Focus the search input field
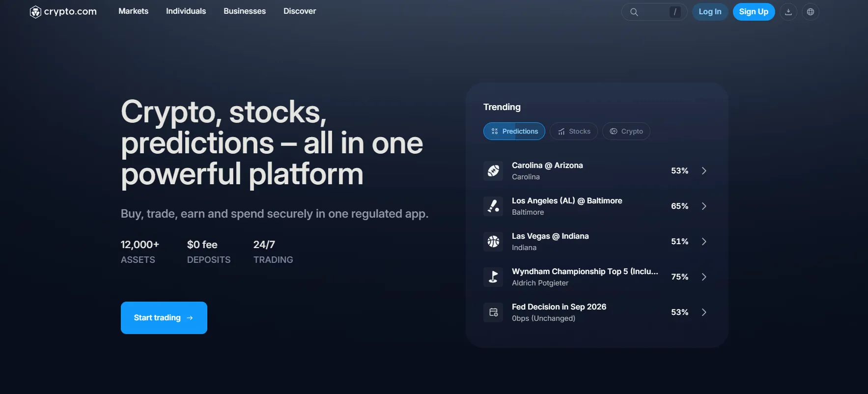The height and width of the screenshot is (394, 868). (654, 12)
